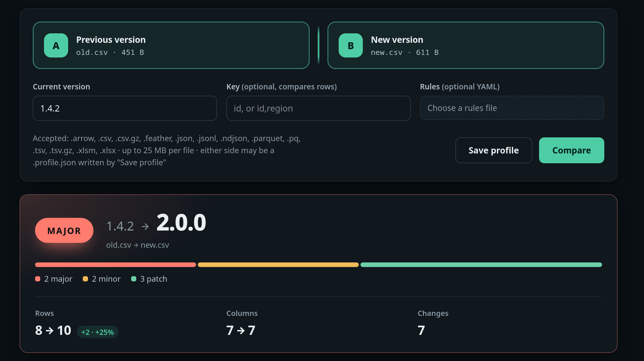Image resolution: width=644 pixels, height=361 pixels.
Task: Select the yellow minor segment bar
Action: tap(278, 265)
